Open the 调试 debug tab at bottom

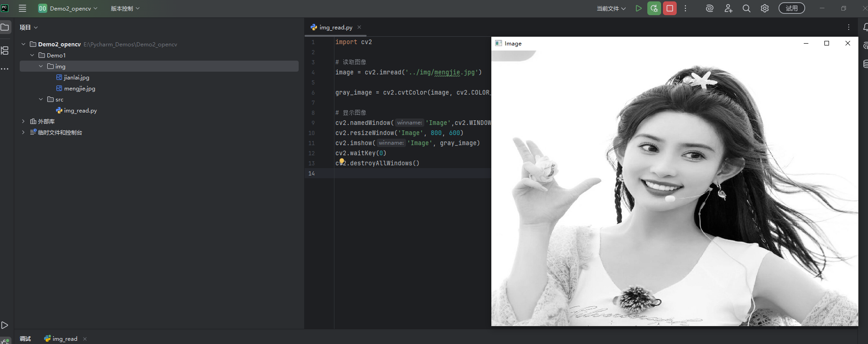tap(25, 338)
